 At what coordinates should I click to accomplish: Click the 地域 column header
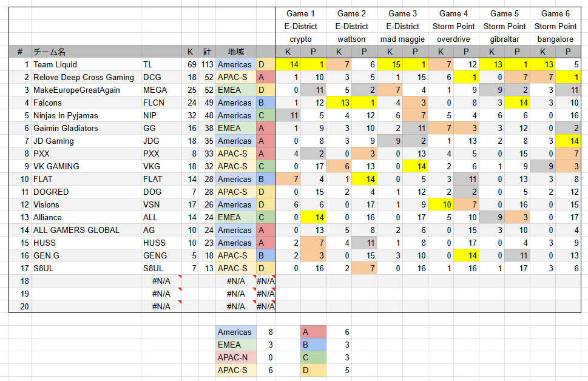click(236, 52)
